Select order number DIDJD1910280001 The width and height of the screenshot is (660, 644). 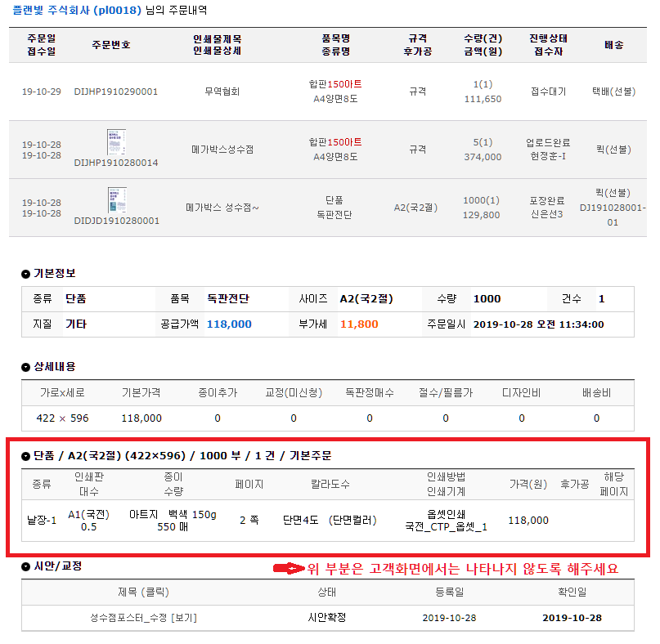(x=116, y=221)
